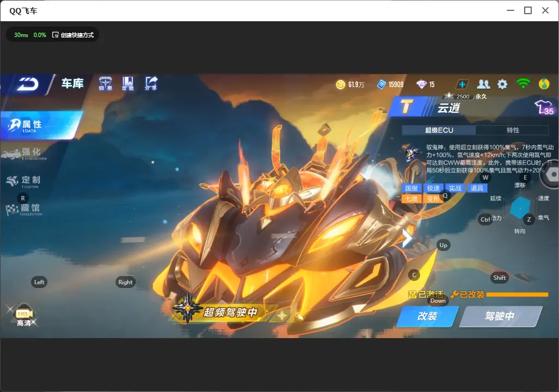Click the 变形 orange tag

pos(433,199)
